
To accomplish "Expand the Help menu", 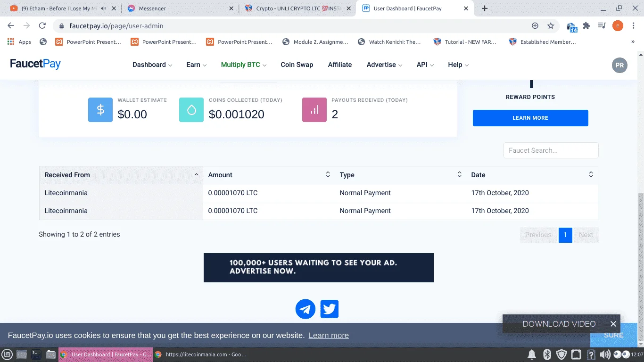I will pos(458,65).
